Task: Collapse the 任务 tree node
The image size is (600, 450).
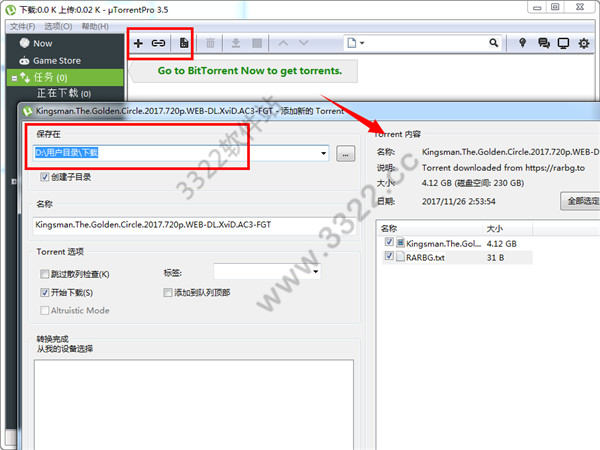Action: pos(14,78)
